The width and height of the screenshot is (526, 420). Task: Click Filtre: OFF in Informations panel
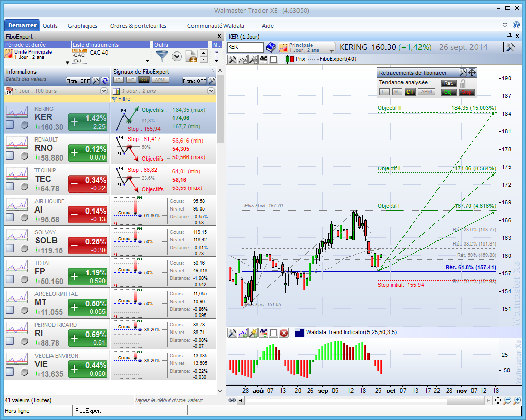78,81
